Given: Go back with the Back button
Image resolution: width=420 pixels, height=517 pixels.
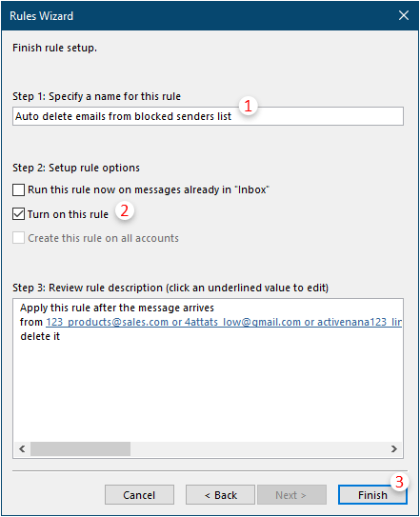Looking at the screenshot, I should coord(220,494).
